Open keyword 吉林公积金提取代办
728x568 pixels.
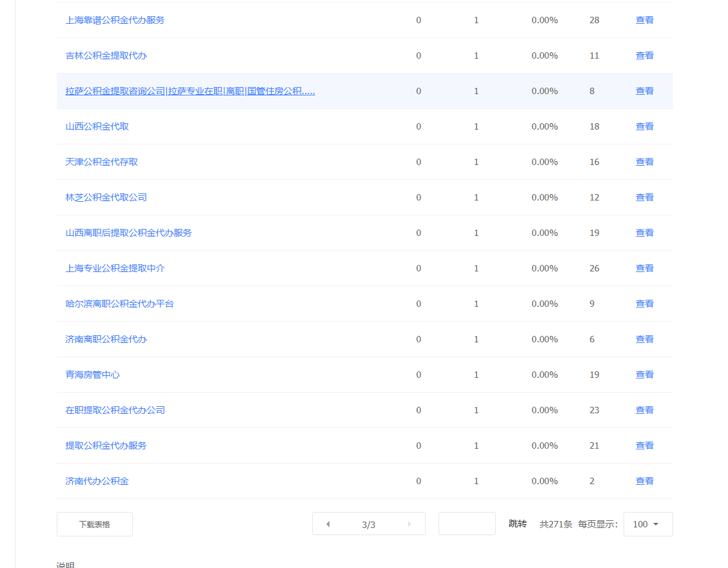point(106,55)
